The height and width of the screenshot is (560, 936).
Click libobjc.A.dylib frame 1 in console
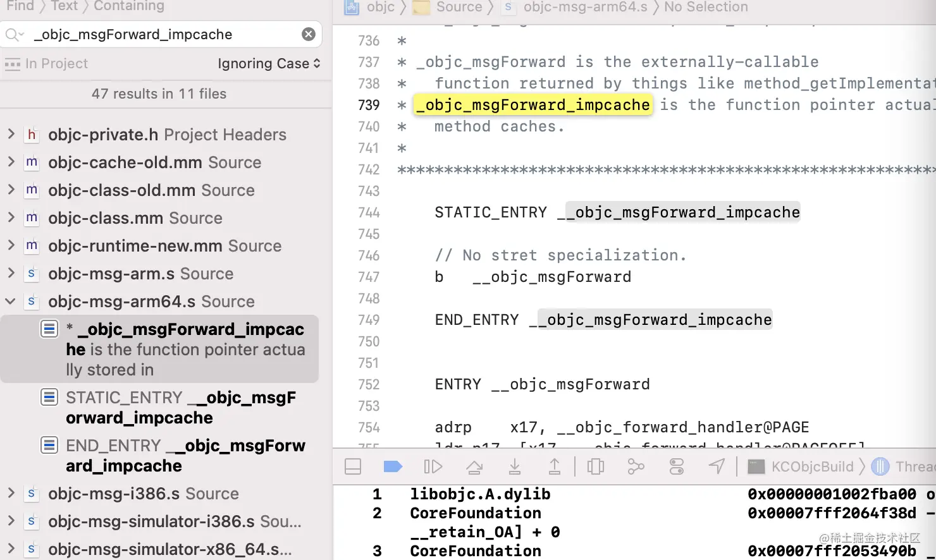pyautogui.click(x=480, y=494)
